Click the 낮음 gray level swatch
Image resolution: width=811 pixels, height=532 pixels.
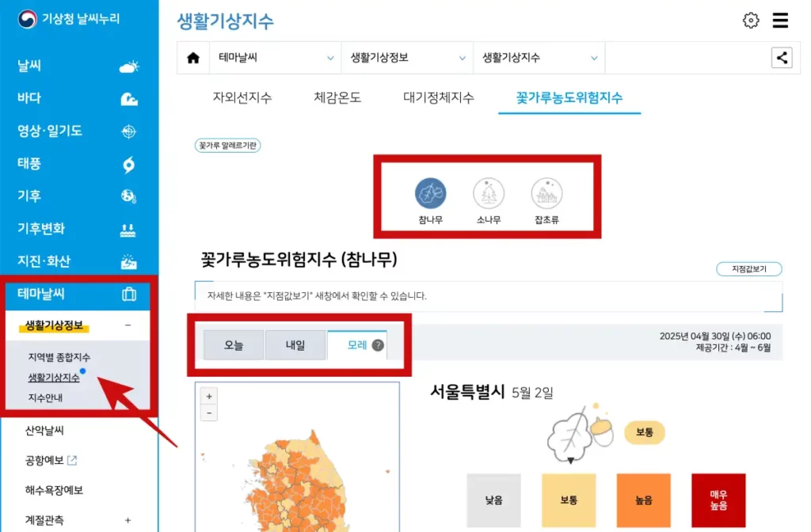click(x=493, y=500)
